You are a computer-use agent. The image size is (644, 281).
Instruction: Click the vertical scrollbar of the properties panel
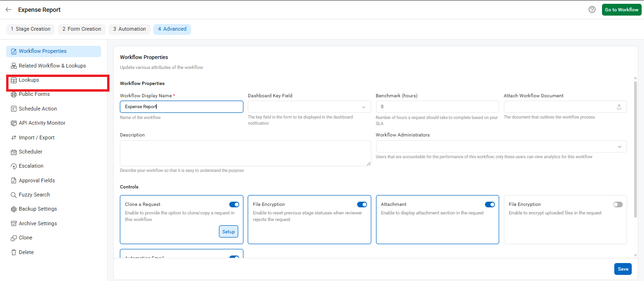(635, 150)
